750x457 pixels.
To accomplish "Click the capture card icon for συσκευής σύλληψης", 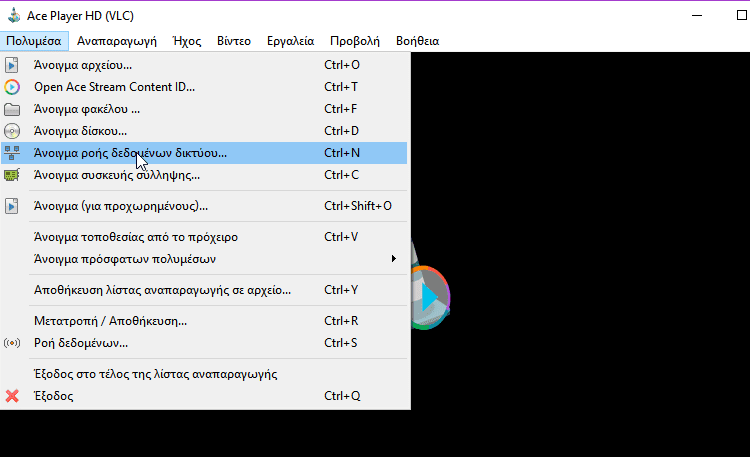I will click(x=12, y=175).
